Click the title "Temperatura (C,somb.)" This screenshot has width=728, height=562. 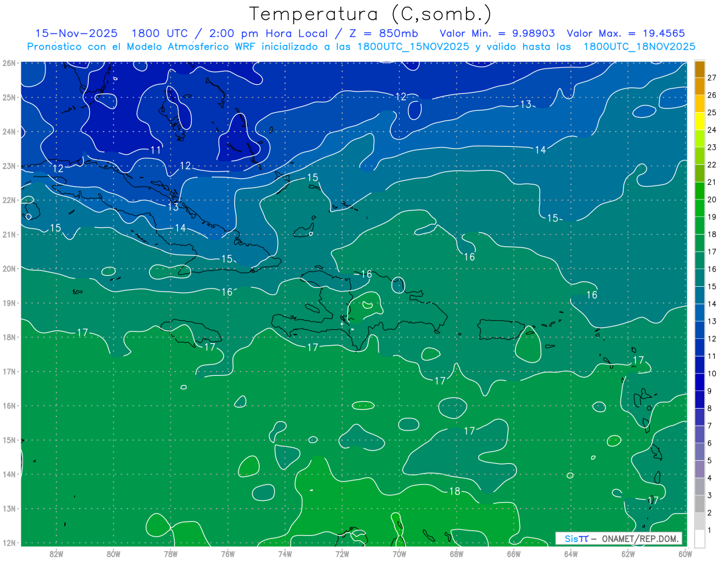tap(370, 14)
